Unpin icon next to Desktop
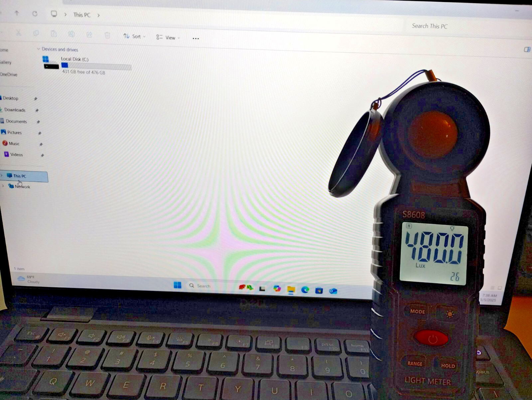 click(36, 99)
